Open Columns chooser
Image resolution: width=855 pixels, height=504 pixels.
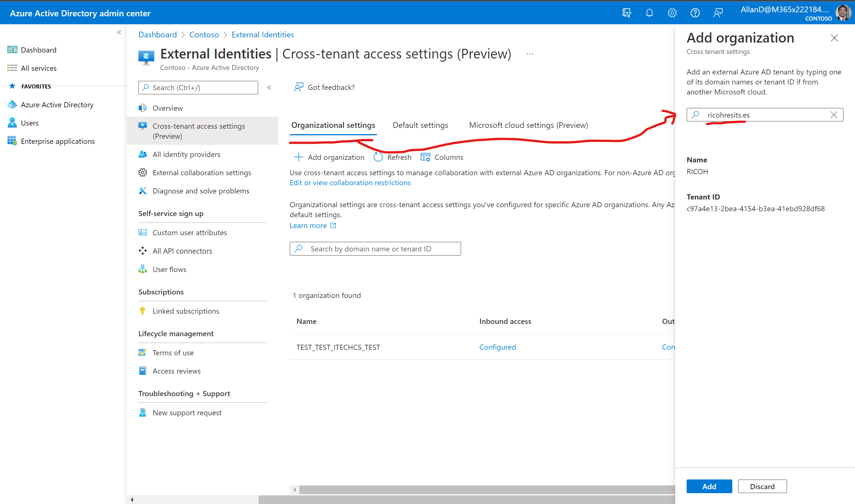(442, 157)
